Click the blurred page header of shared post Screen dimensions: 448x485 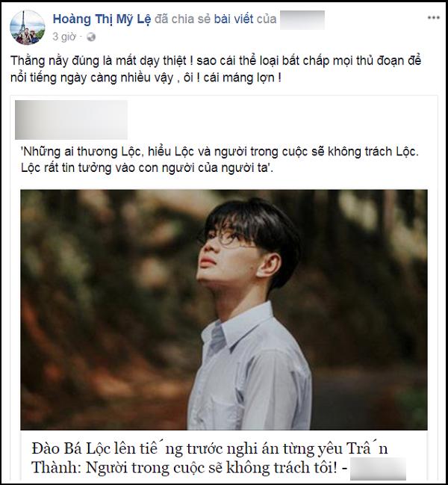72,120
